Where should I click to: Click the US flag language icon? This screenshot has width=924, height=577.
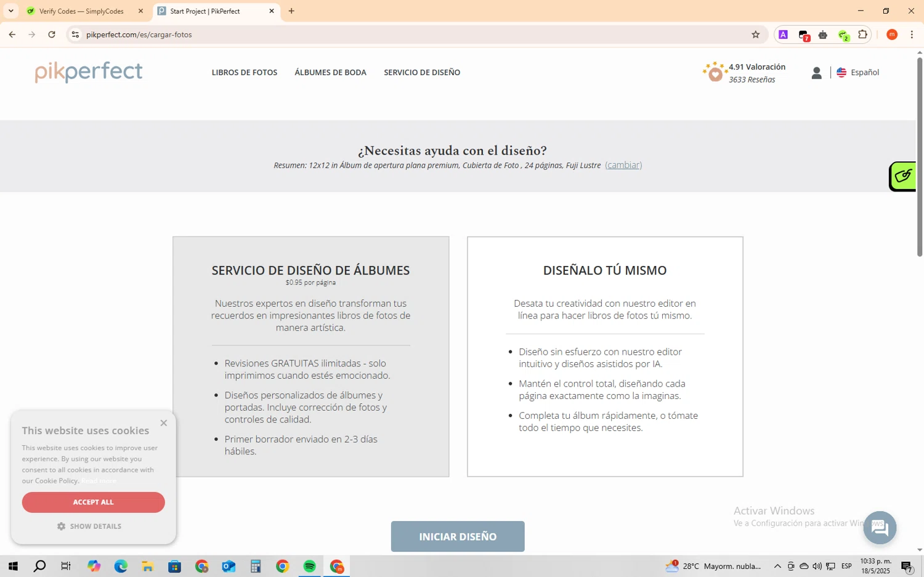(x=841, y=73)
